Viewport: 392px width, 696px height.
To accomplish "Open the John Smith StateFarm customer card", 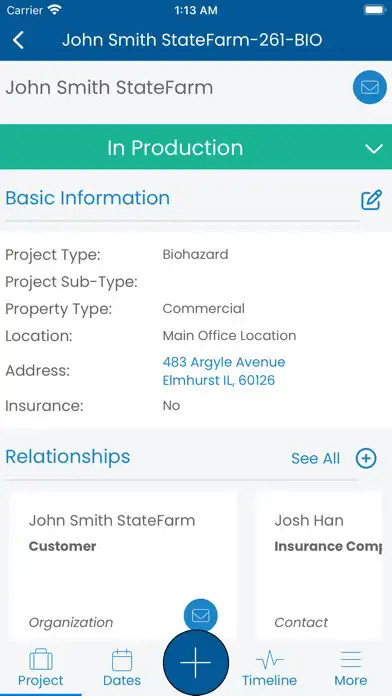I will pos(123,565).
